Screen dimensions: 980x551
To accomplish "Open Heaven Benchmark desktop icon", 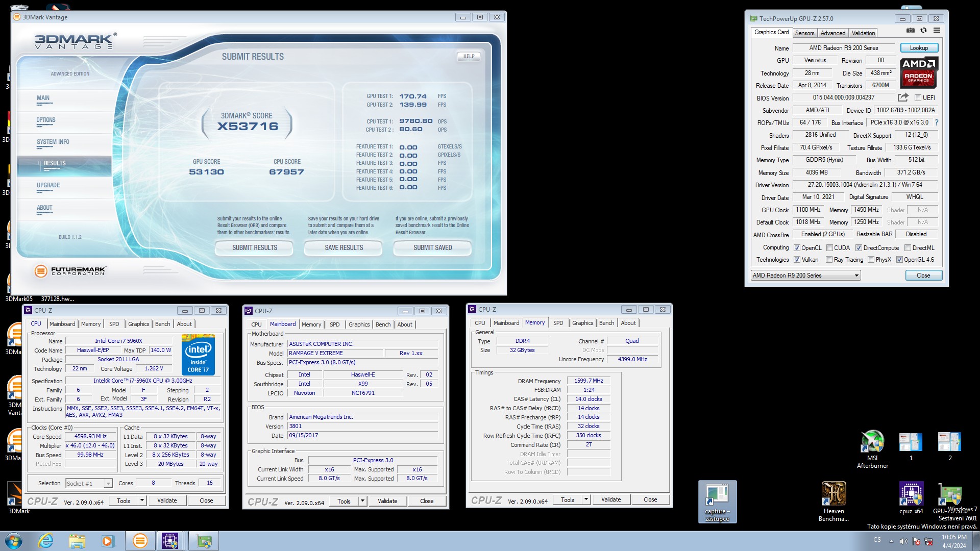I will (x=834, y=501).
